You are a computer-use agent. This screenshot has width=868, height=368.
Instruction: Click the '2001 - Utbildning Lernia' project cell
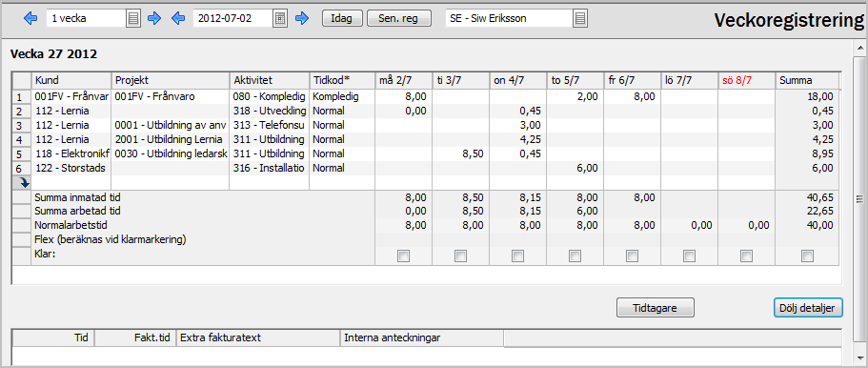coord(171,139)
